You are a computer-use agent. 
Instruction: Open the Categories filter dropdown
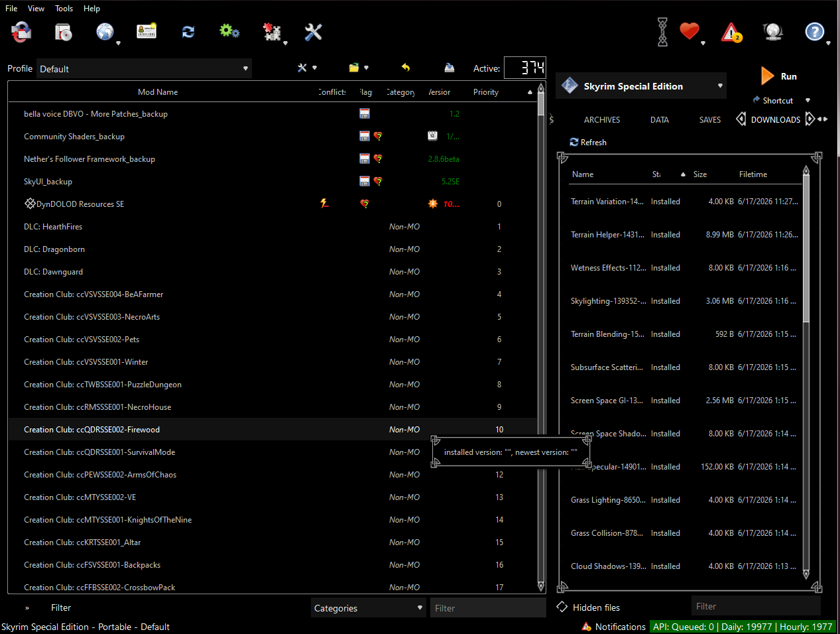click(369, 608)
